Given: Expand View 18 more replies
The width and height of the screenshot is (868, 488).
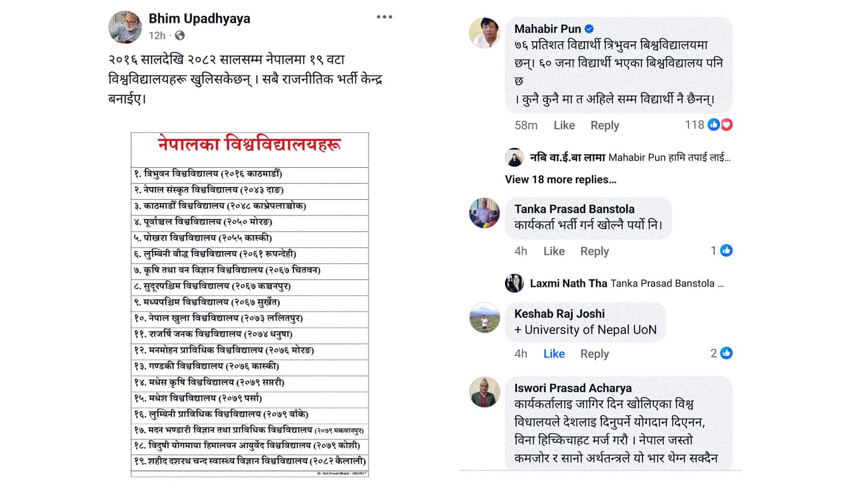Looking at the screenshot, I should tap(561, 179).
